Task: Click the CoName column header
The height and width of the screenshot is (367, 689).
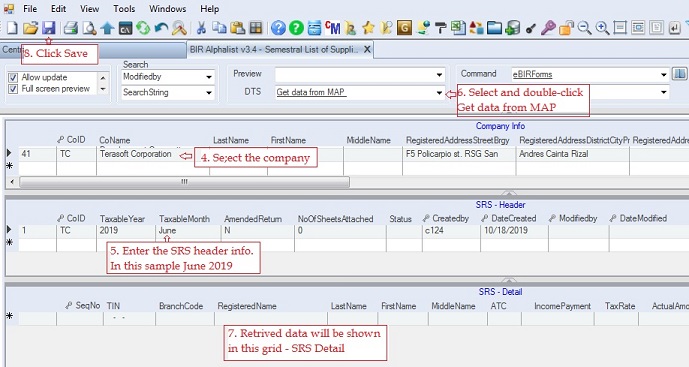Action: (x=115, y=141)
